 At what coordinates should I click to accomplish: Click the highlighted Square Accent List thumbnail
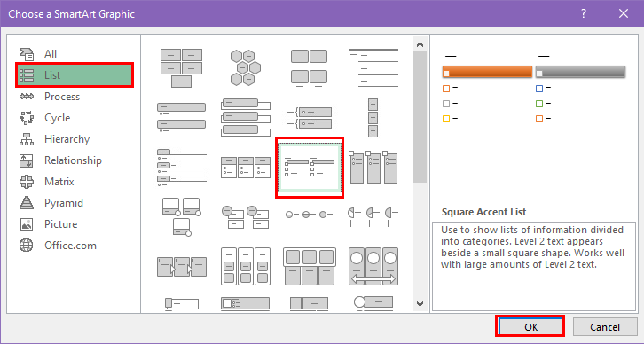click(x=310, y=168)
